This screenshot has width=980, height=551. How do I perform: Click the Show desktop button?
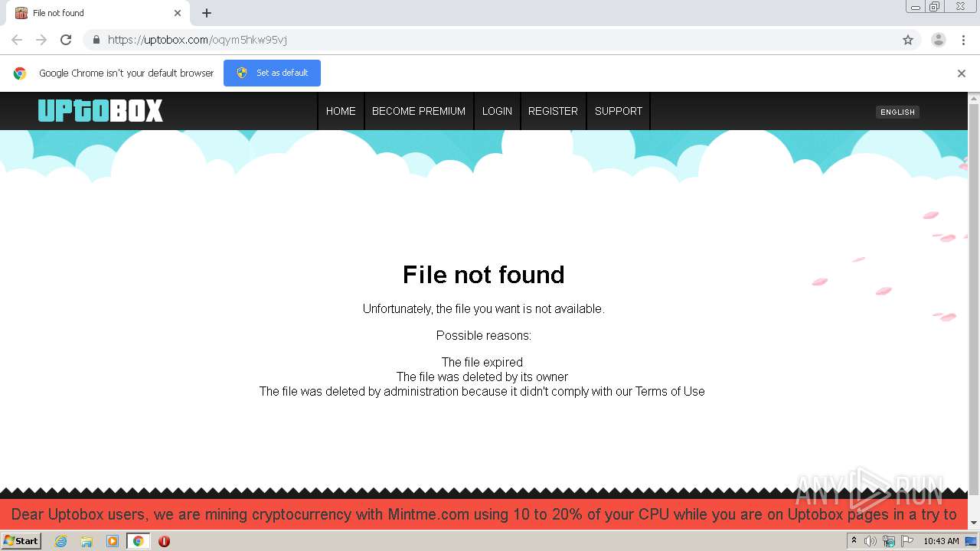972,541
